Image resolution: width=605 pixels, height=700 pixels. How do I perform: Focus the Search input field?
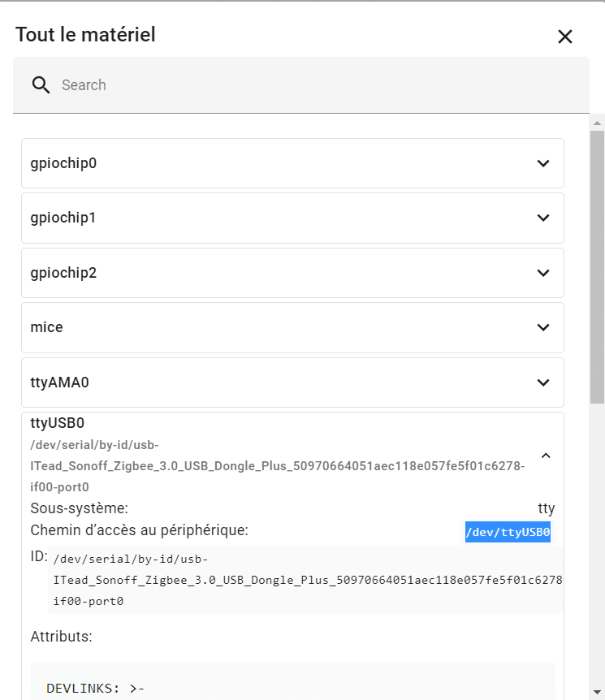[301, 84]
